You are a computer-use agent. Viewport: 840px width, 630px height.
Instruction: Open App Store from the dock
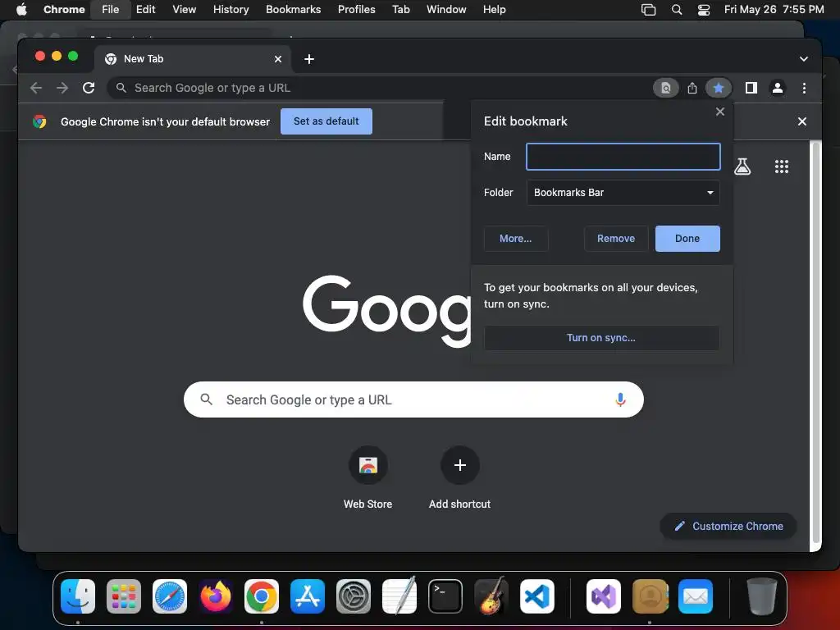click(x=308, y=596)
